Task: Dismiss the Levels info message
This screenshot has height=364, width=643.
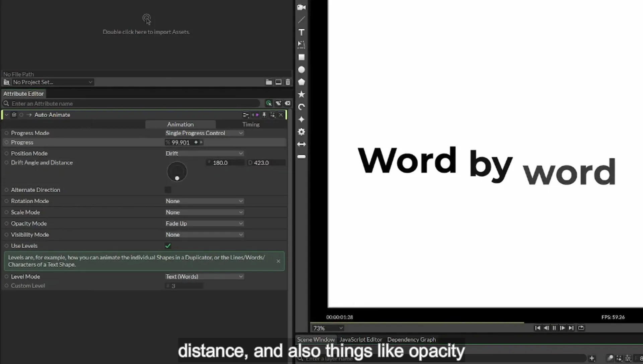Action: 278,261
